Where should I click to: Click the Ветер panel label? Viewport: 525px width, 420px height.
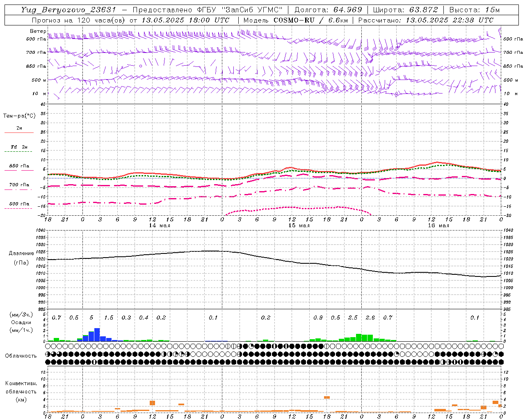click(38, 31)
